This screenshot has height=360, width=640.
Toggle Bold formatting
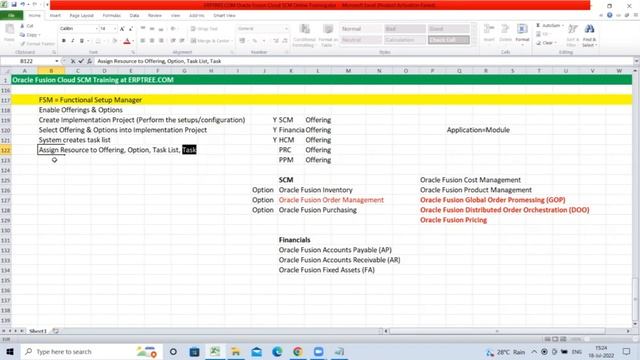64,41
